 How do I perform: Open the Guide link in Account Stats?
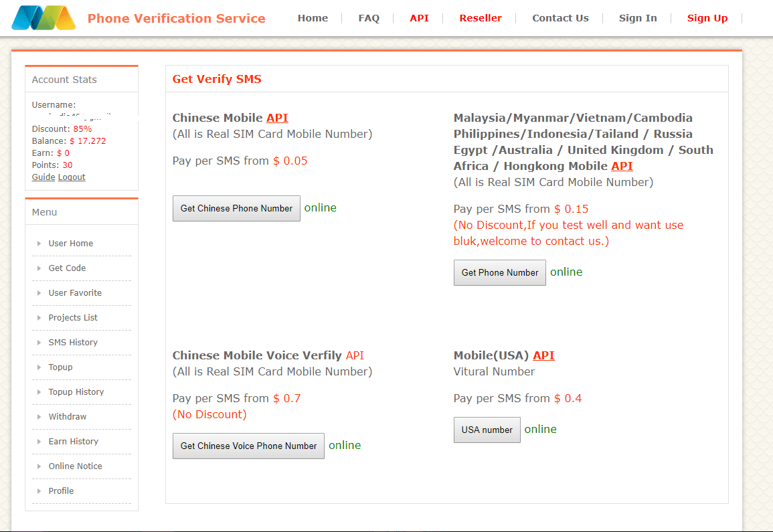(x=44, y=177)
